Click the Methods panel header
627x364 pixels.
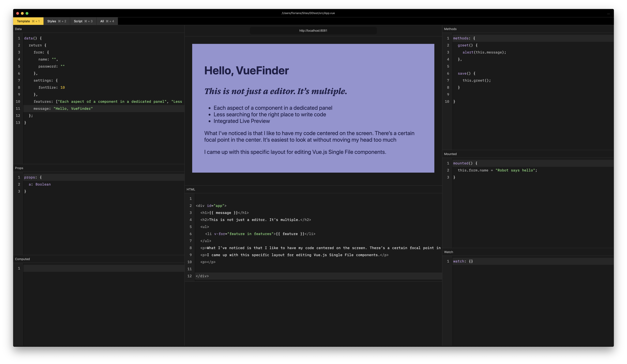click(450, 29)
